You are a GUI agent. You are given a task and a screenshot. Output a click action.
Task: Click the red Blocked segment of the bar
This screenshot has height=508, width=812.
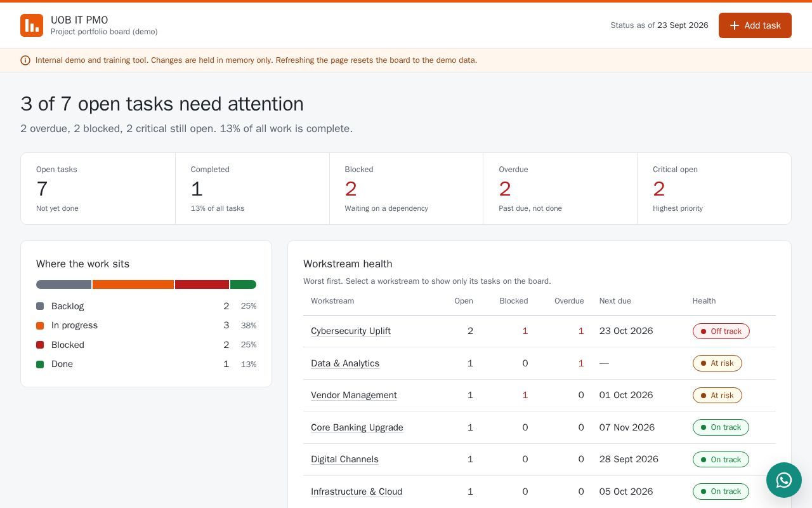coord(202,284)
